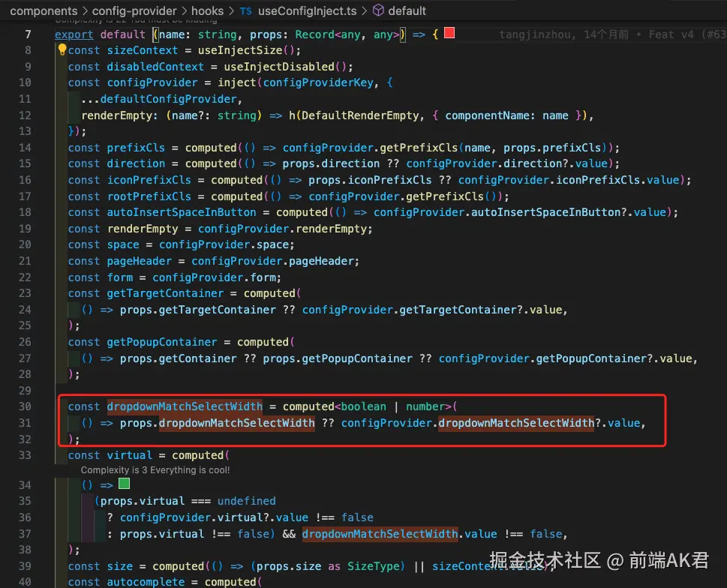This screenshot has height=588, width=727.
Task: Open the config-provider breadcrumb segment
Action: coord(134,10)
